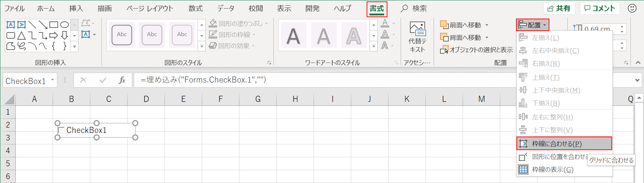The height and width of the screenshot is (183, 644).
Task: Select the rounded rectangle shape
Action: 11,35
